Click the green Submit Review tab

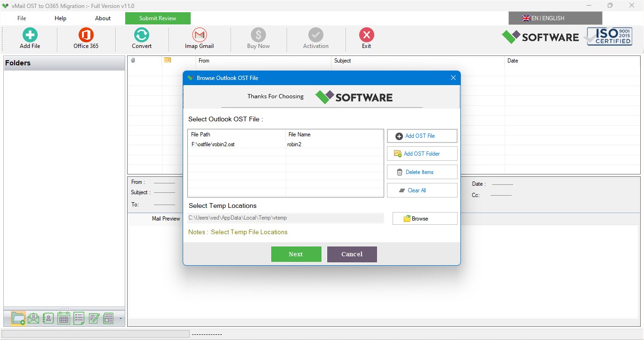coord(158,18)
